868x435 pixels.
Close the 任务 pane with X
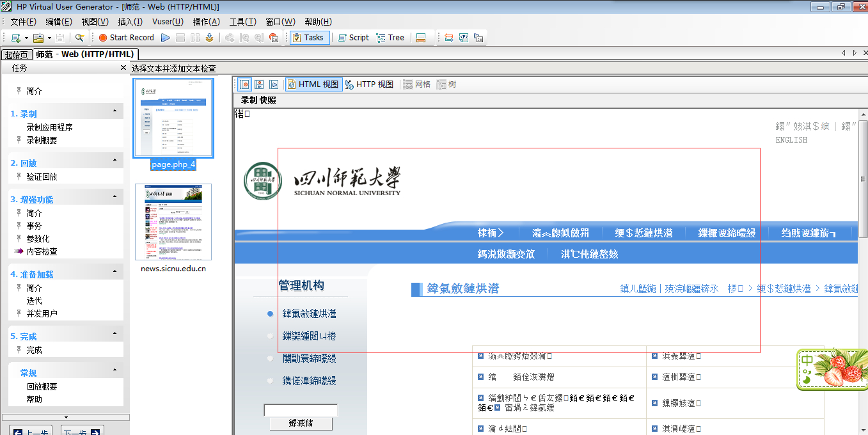(x=123, y=68)
